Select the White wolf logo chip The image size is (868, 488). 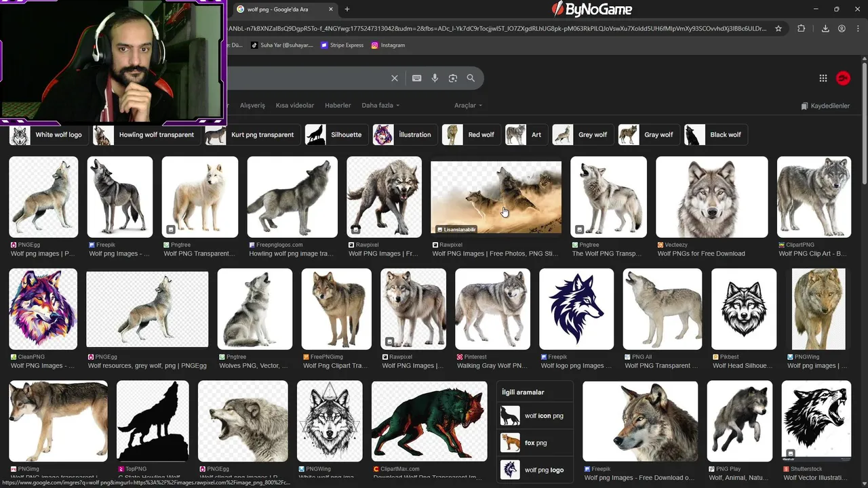pos(48,135)
